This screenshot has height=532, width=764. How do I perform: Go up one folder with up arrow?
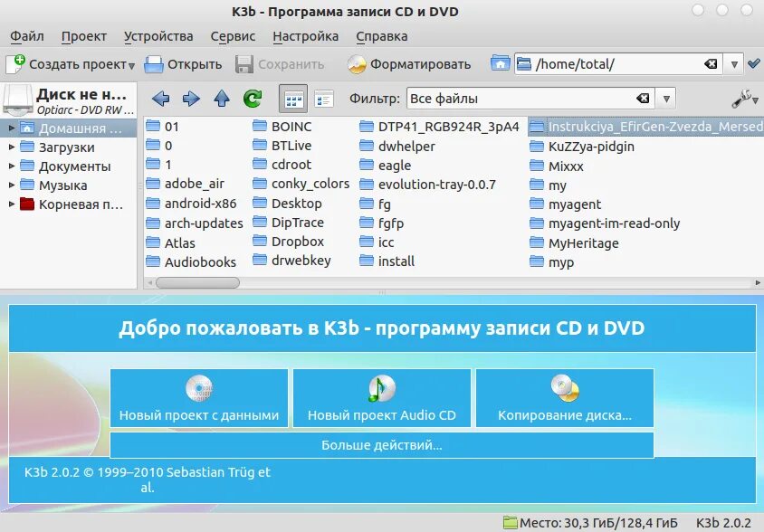click(222, 99)
